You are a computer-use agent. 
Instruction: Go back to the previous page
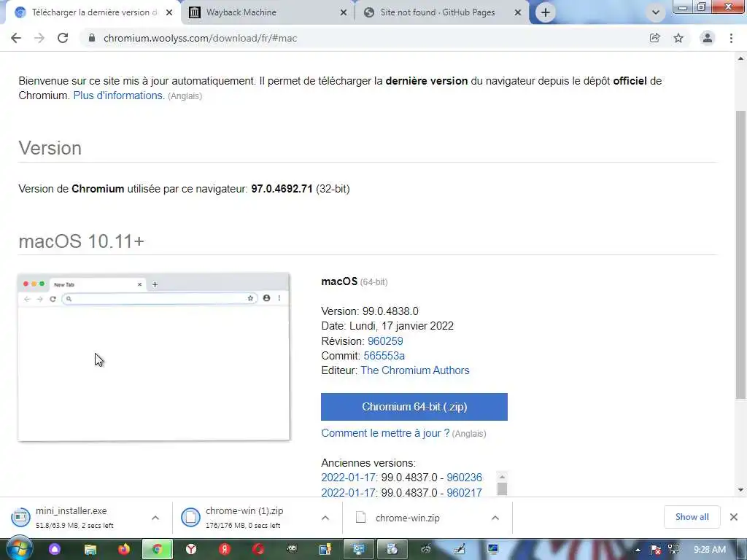pos(16,38)
